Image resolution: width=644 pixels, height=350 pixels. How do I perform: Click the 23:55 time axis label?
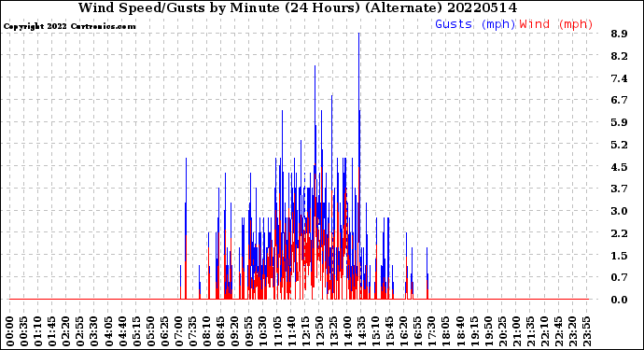586,331
